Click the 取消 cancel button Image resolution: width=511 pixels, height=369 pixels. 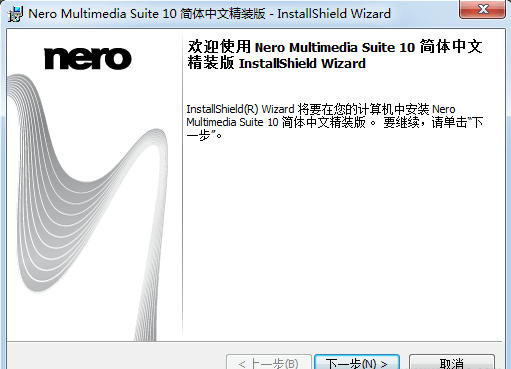(x=452, y=362)
